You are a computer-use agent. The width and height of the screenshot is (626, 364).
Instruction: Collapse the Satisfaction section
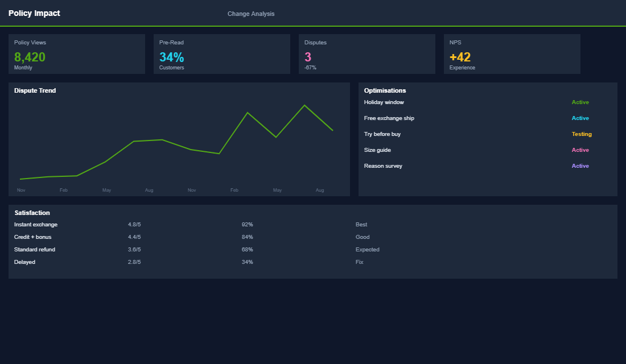coord(32,212)
